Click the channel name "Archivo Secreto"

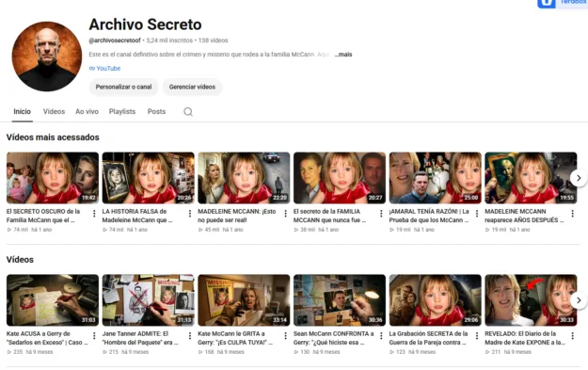point(145,24)
